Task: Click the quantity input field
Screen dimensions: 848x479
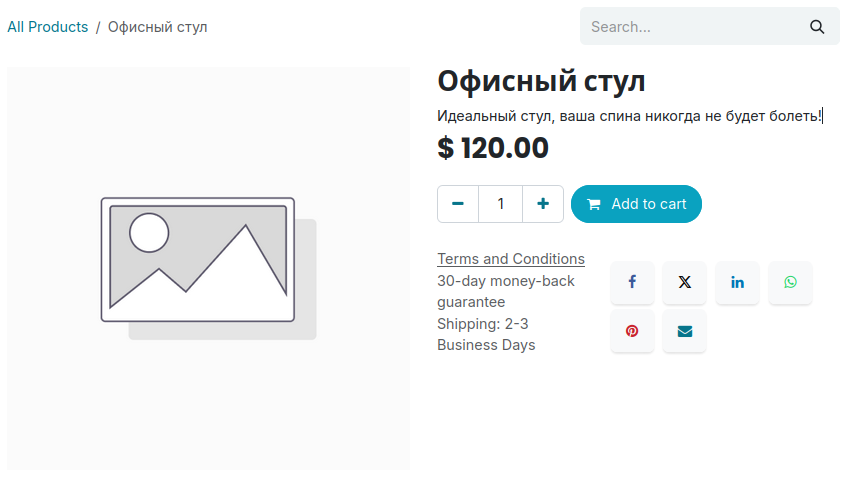Action: tap(501, 204)
